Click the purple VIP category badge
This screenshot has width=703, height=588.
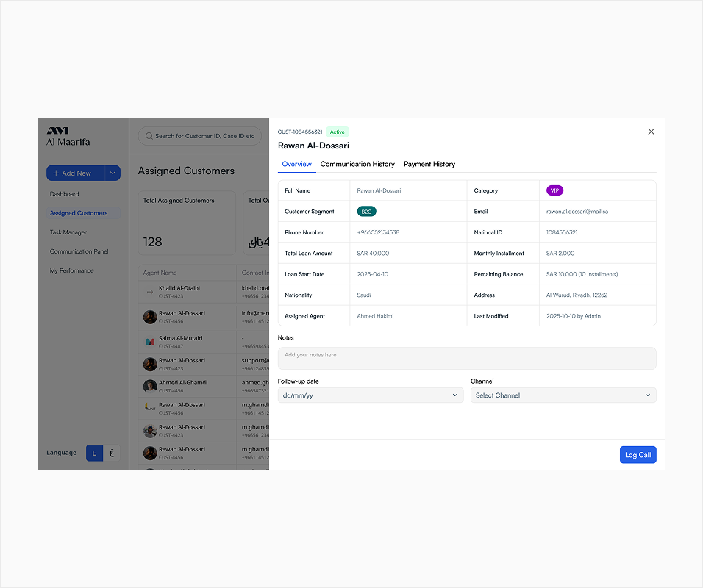click(554, 190)
